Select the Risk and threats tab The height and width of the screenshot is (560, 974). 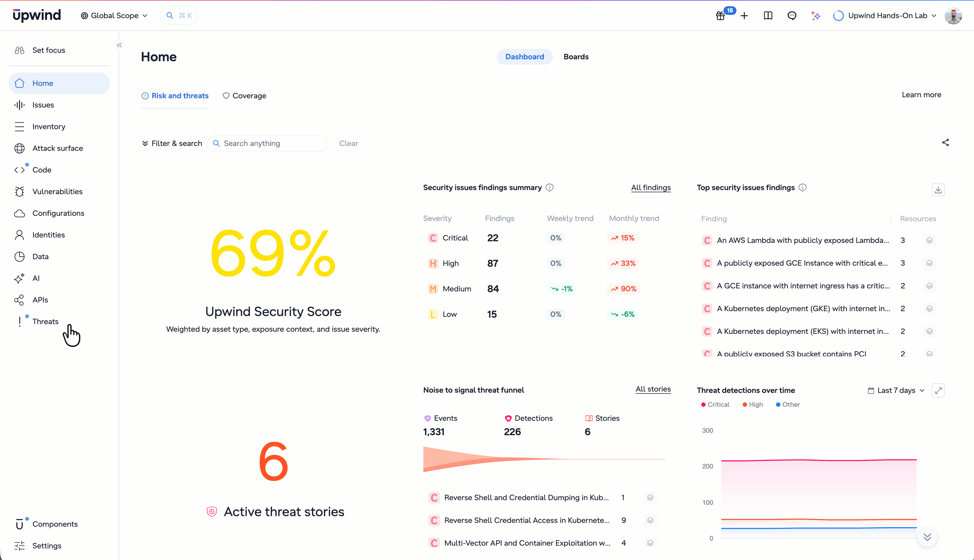coord(175,96)
